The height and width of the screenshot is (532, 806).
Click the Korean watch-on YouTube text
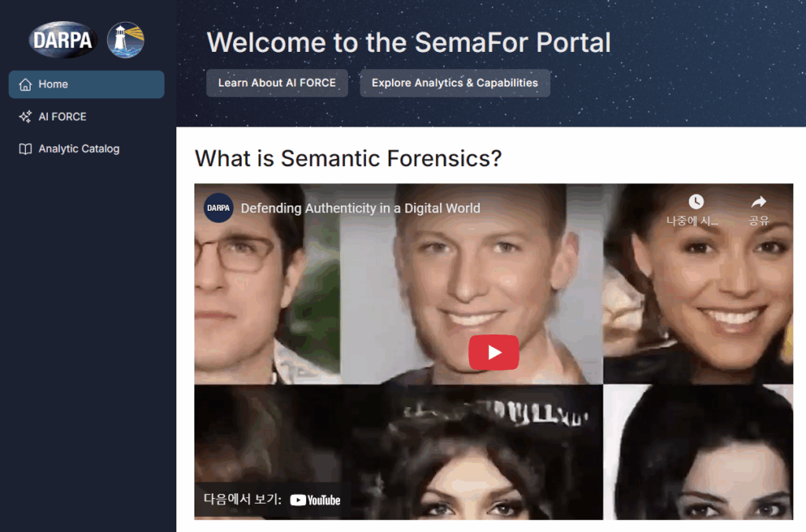coord(242,499)
